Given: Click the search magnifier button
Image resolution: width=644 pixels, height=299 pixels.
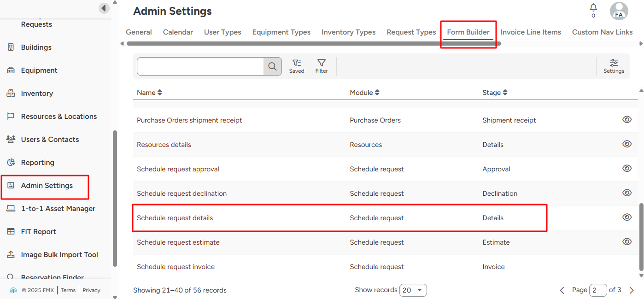Looking at the screenshot, I should [272, 66].
